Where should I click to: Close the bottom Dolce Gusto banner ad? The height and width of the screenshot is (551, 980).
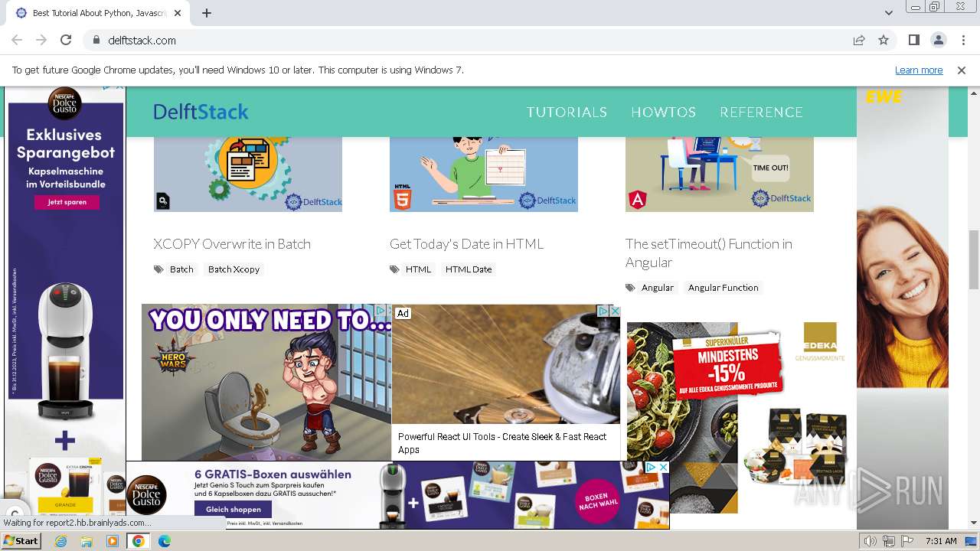[663, 467]
